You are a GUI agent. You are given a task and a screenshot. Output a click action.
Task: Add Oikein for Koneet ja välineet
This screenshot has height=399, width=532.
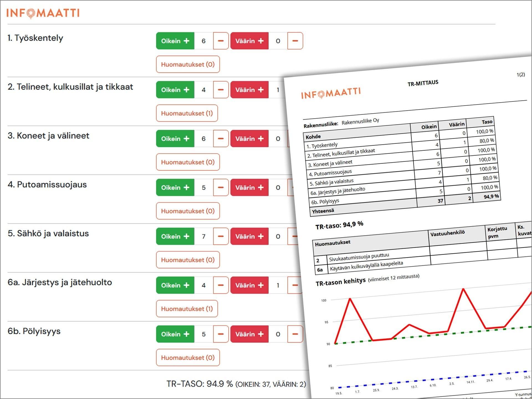[175, 139]
